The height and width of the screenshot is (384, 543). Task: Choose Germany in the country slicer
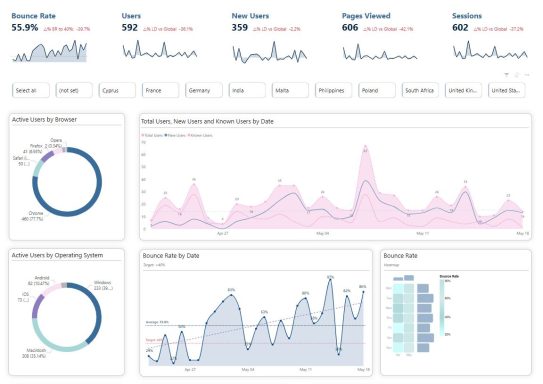pos(204,90)
